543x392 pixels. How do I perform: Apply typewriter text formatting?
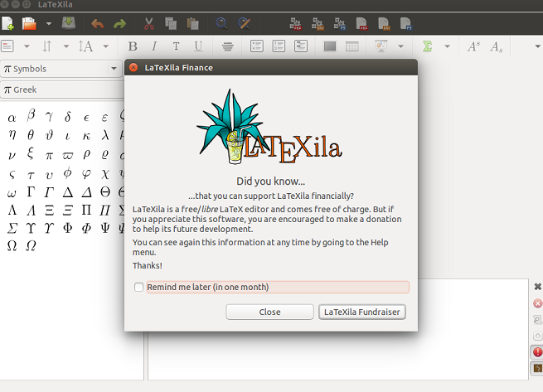[x=176, y=46]
